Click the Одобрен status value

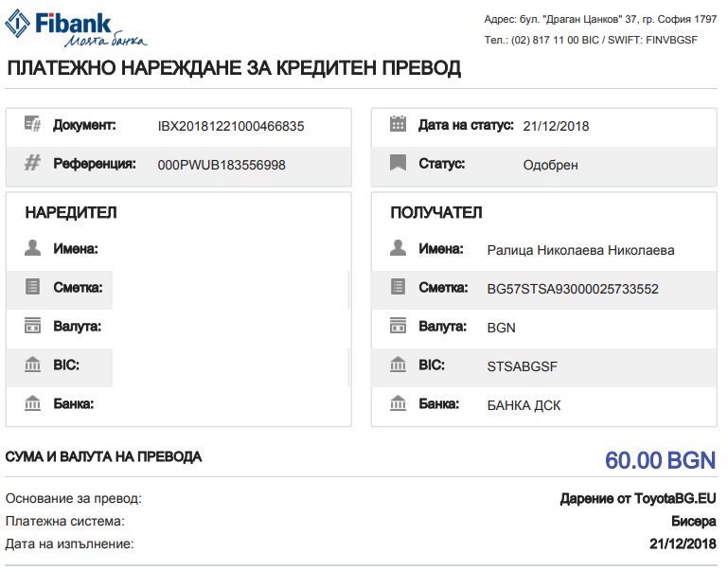[550, 165]
